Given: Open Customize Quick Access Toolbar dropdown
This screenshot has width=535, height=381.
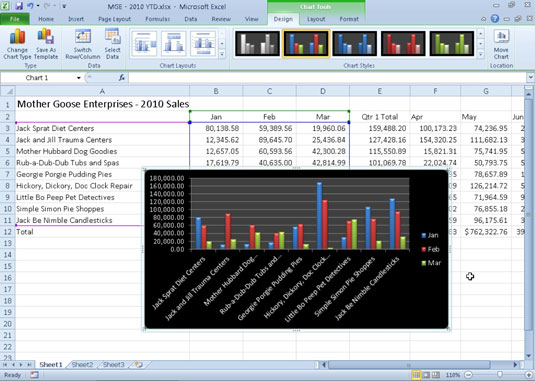Looking at the screenshot, I should (64, 6).
